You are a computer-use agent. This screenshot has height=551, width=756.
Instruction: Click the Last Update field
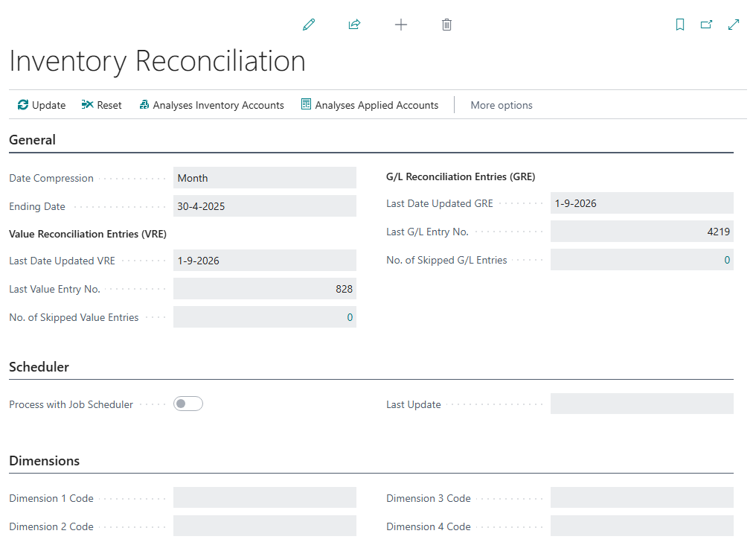click(641, 404)
